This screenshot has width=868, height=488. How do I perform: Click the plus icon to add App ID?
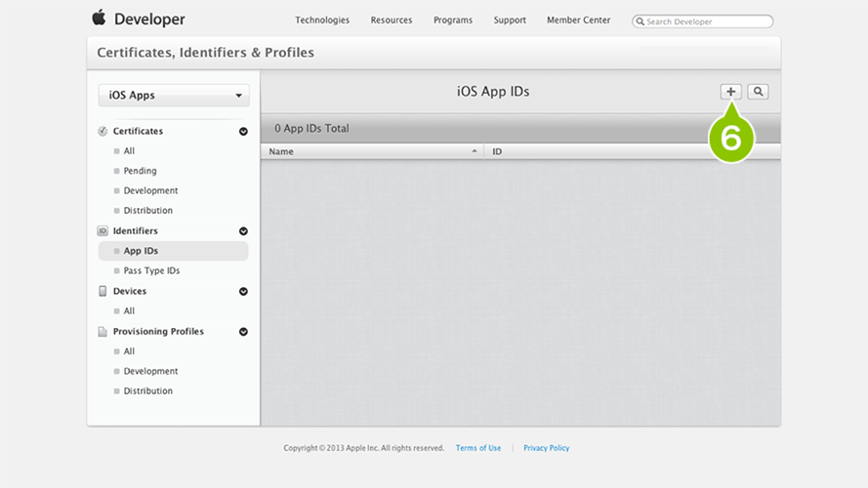(x=730, y=92)
